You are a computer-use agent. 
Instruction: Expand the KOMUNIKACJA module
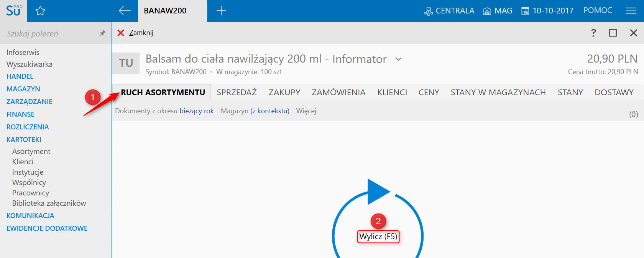click(30, 216)
